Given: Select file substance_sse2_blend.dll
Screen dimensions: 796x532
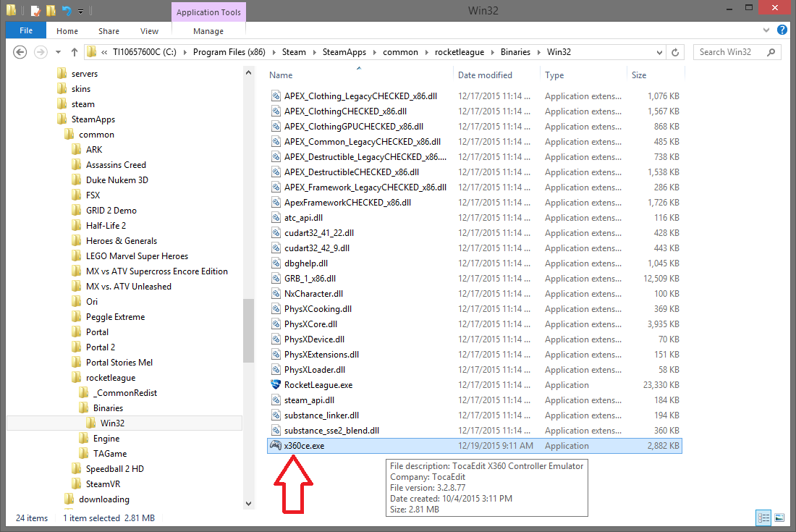Looking at the screenshot, I should pyautogui.click(x=331, y=430).
